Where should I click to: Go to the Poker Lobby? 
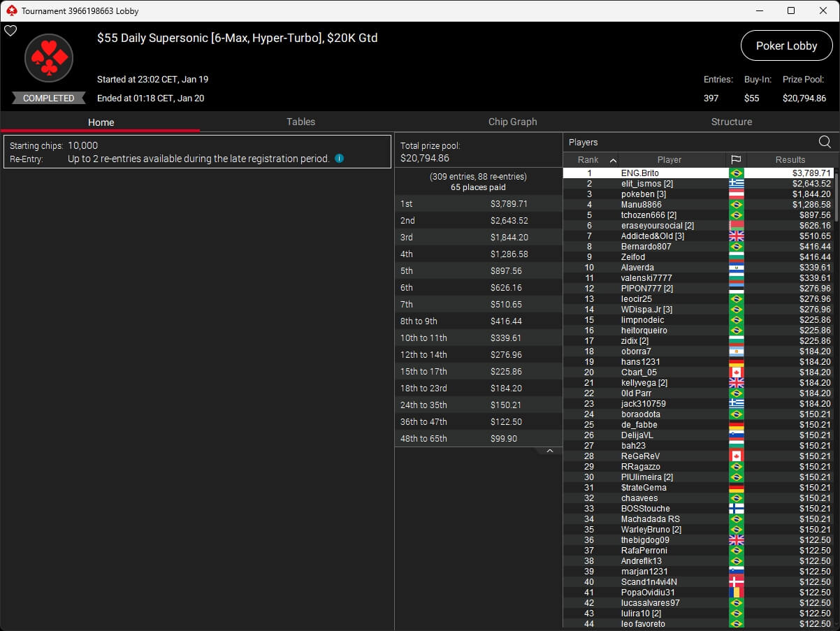[786, 45]
